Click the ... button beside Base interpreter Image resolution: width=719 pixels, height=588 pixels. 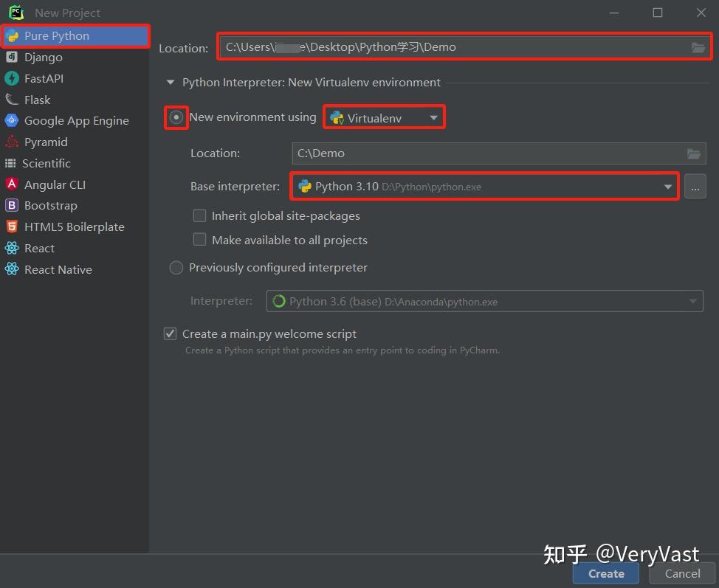point(695,187)
